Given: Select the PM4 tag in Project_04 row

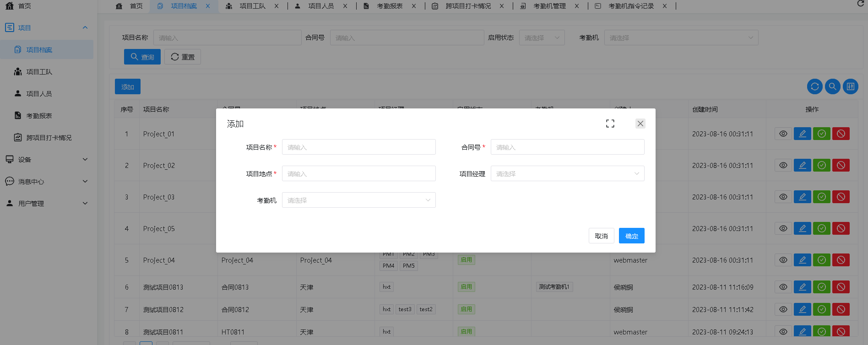Looking at the screenshot, I should pyautogui.click(x=388, y=265).
